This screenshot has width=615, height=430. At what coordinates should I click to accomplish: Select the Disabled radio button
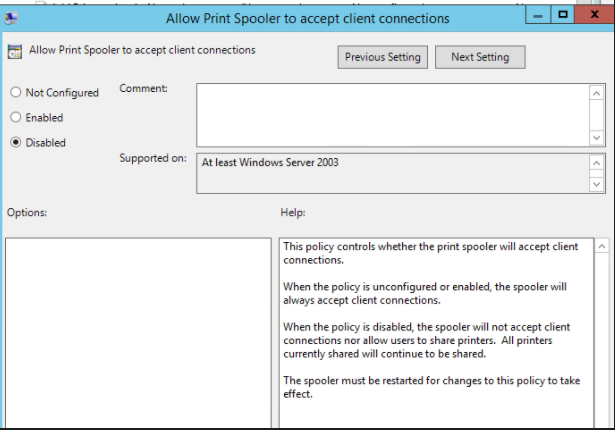[x=16, y=142]
